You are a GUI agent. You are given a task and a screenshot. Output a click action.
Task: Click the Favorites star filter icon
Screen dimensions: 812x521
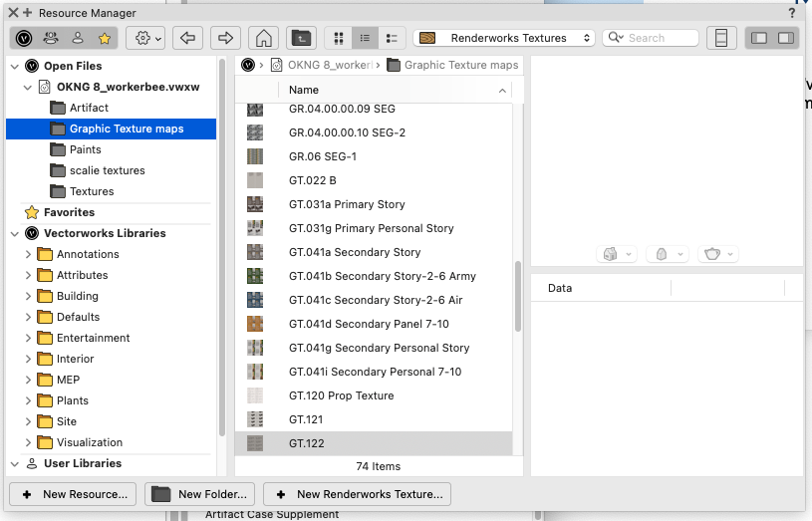tap(105, 38)
